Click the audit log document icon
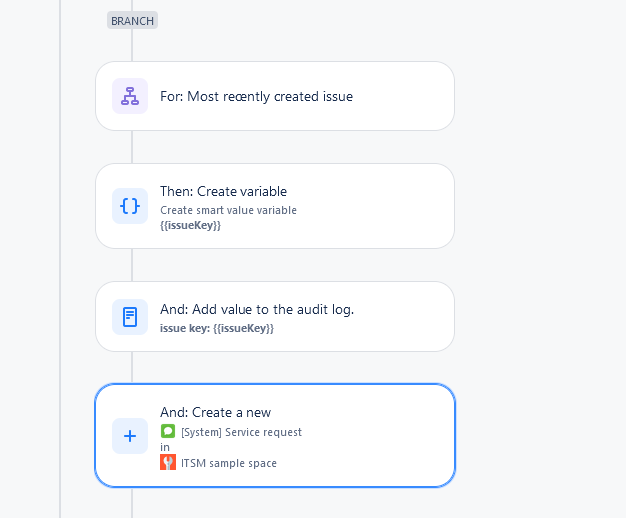 (130, 317)
